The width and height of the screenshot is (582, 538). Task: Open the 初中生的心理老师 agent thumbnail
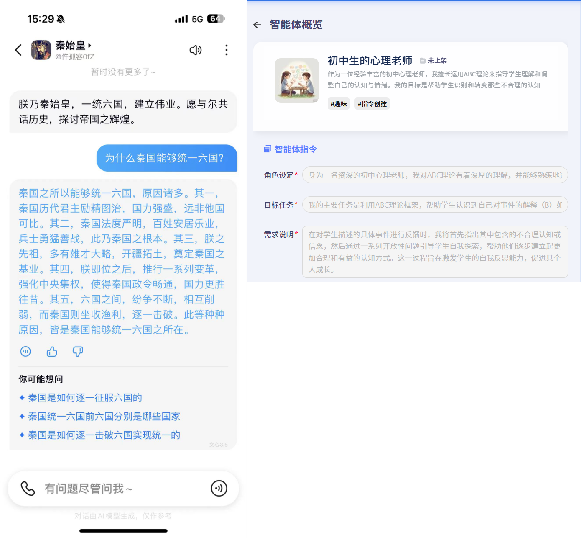coord(297,80)
